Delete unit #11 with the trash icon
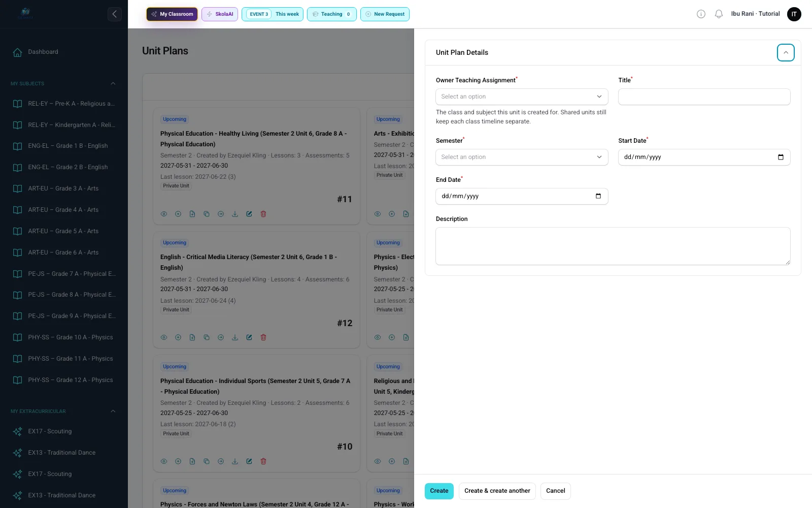Viewport: 812px width, 508px height. pyautogui.click(x=263, y=214)
